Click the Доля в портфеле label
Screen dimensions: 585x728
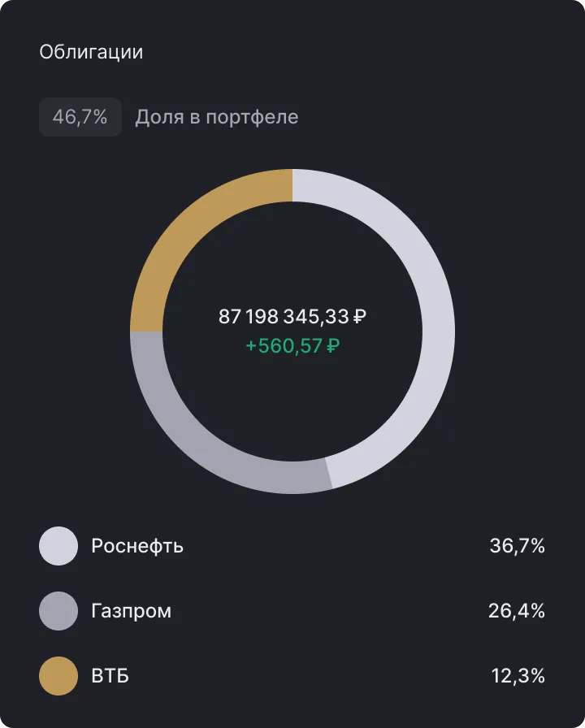[217, 117]
